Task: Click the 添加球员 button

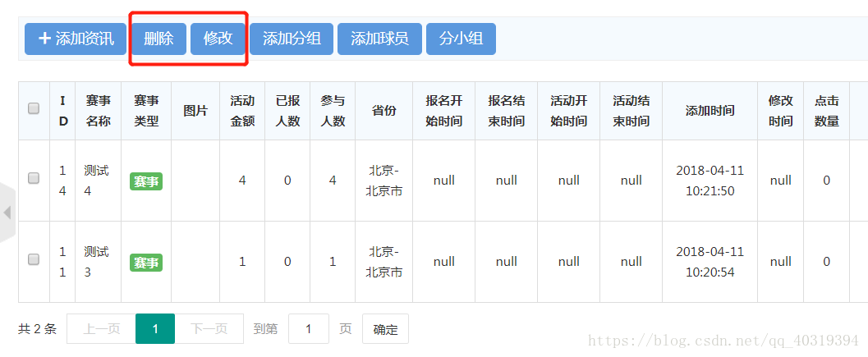Action: [x=379, y=39]
